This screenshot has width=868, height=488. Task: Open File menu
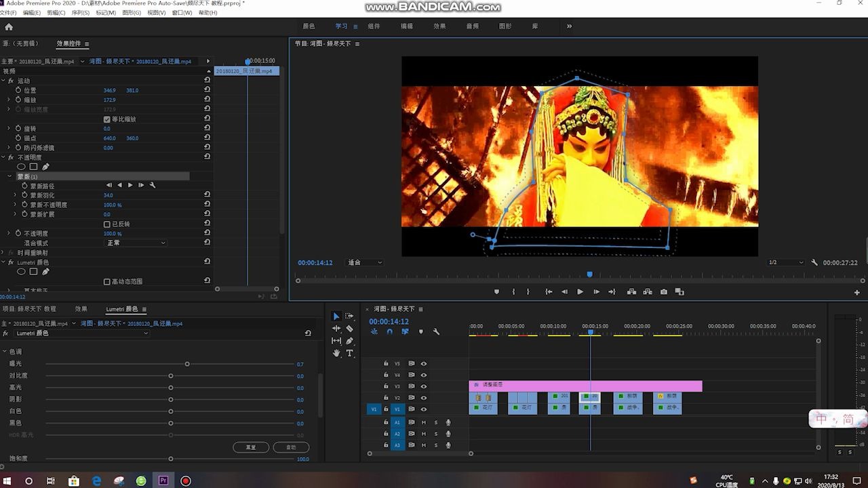pos(9,13)
